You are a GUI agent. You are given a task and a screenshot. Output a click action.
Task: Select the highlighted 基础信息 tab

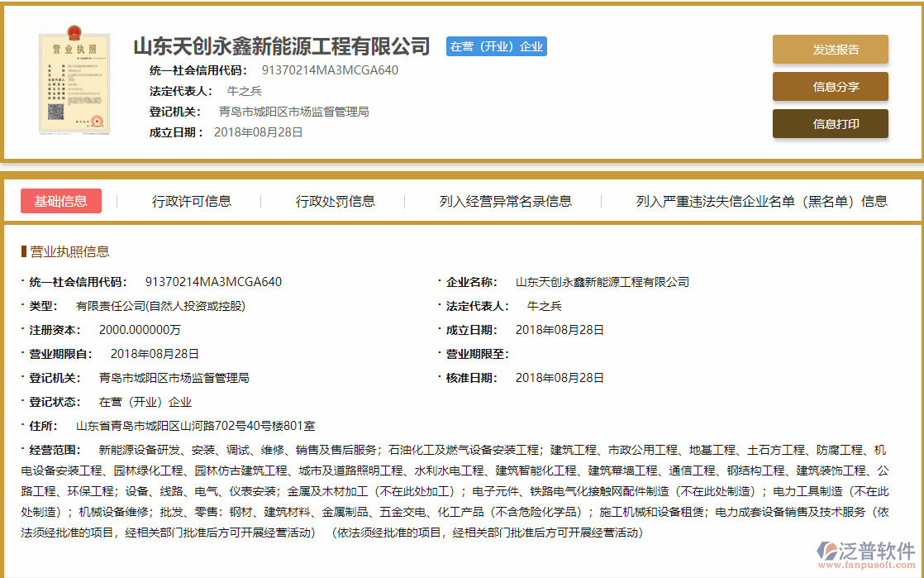click(61, 201)
